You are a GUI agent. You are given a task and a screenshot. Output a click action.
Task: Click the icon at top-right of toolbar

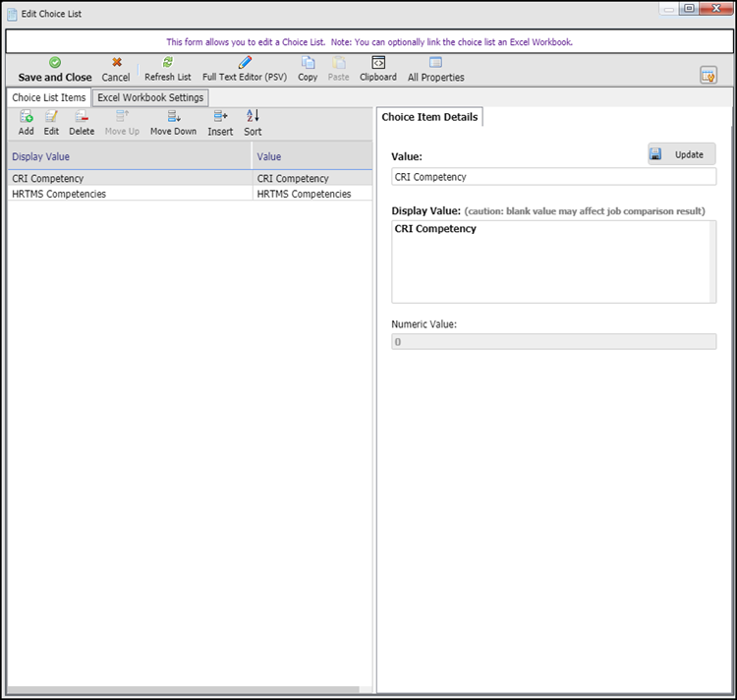709,76
